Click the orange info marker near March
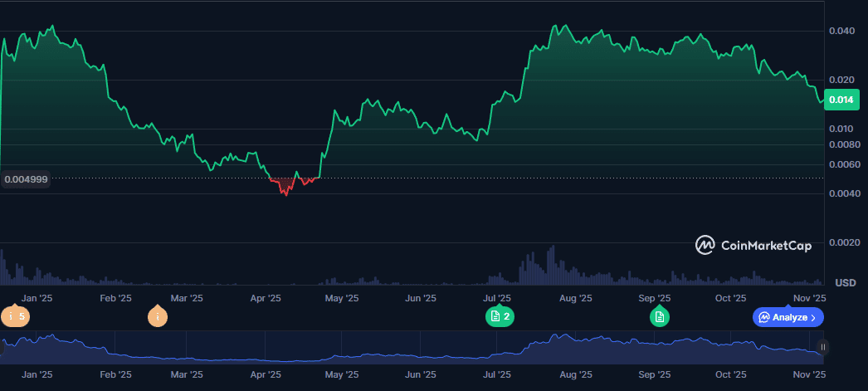This screenshot has height=391, width=868. tap(157, 316)
